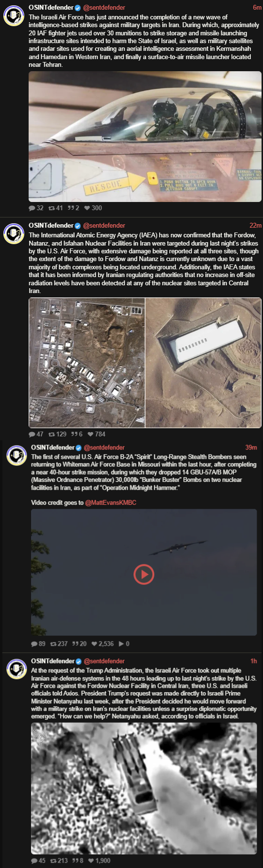Click OSINTdefender avatar on the 22m post
Image resolution: width=263 pixels, height=868 pixels.
coord(14,234)
